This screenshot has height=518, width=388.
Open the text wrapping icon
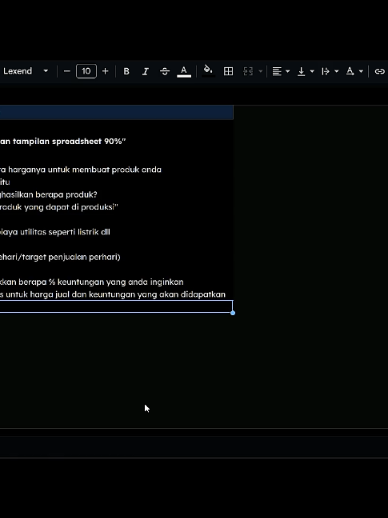coord(326,71)
